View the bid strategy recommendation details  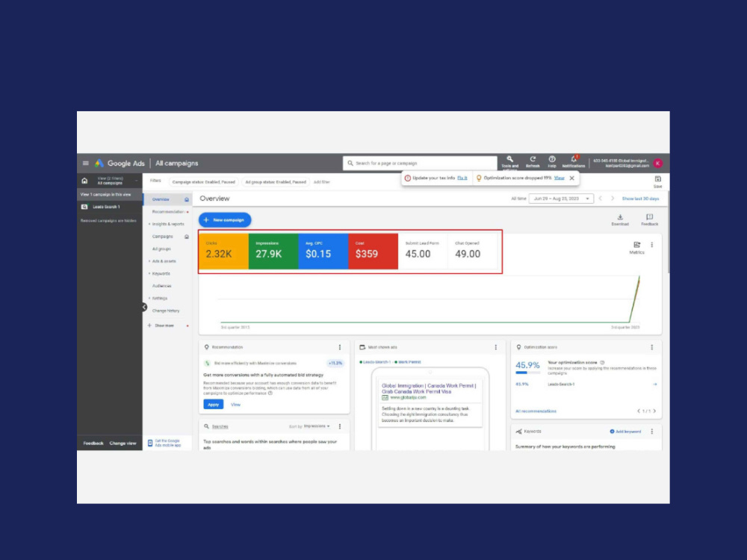coord(235,404)
